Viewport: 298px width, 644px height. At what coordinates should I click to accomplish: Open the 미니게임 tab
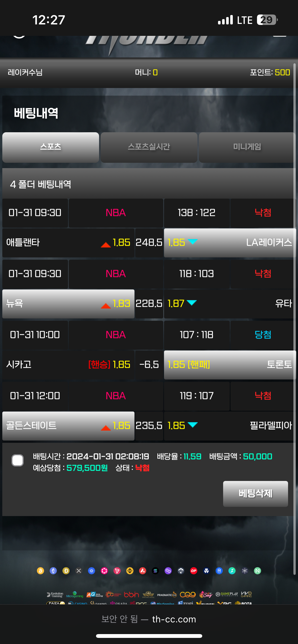click(247, 147)
